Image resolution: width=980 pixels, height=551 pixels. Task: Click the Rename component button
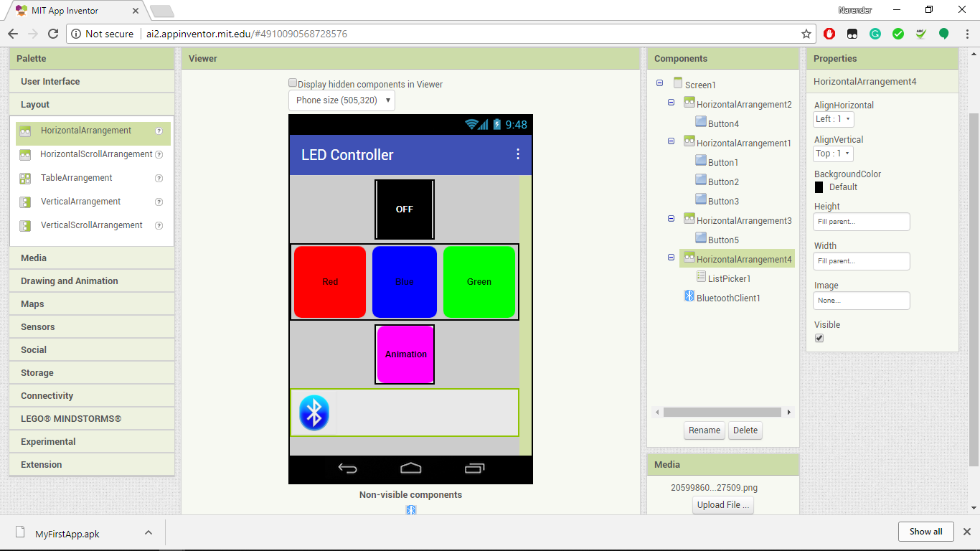pyautogui.click(x=705, y=430)
